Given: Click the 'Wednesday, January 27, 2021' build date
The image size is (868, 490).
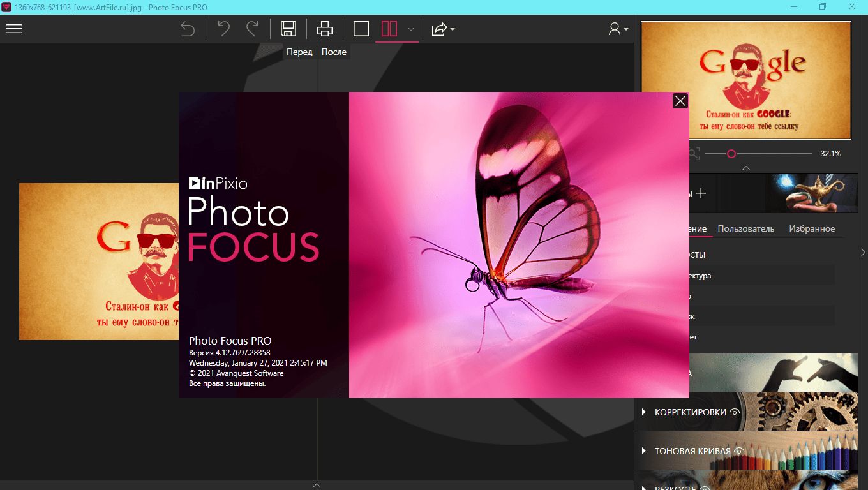Looking at the screenshot, I should point(258,363).
